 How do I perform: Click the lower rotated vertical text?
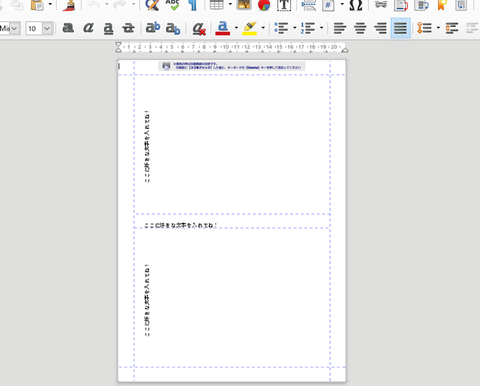(147, 300)
